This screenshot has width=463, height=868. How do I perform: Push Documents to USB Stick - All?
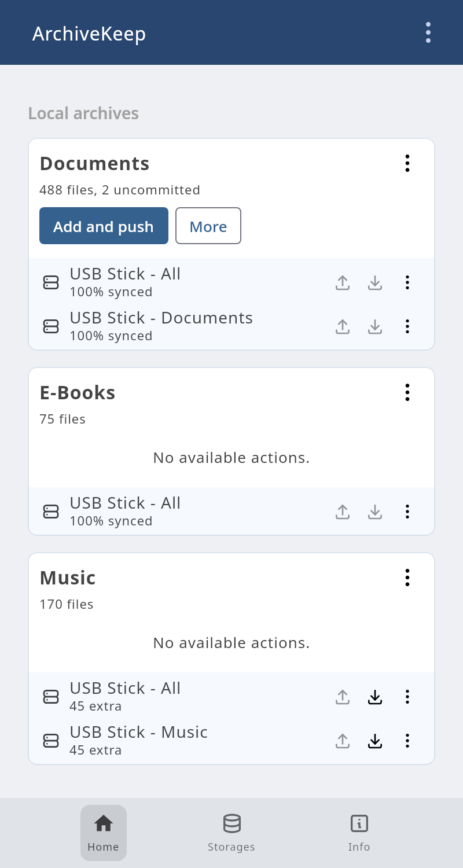(343, 282)
